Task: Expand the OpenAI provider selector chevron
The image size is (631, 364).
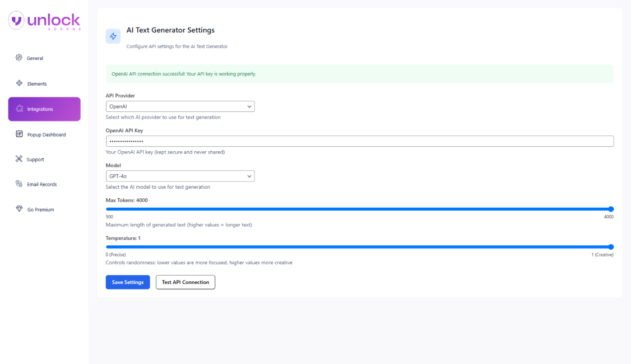Action: coord(249,106)
